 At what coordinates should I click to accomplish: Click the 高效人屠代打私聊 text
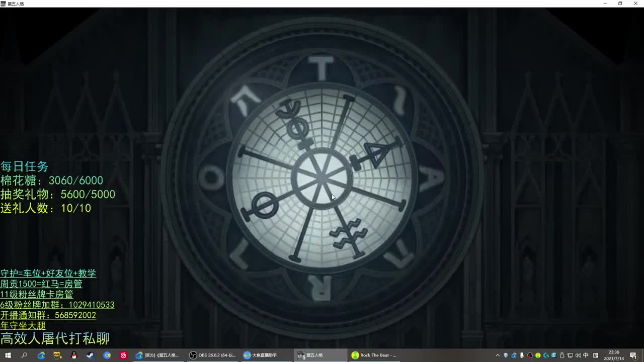(55, 338)
